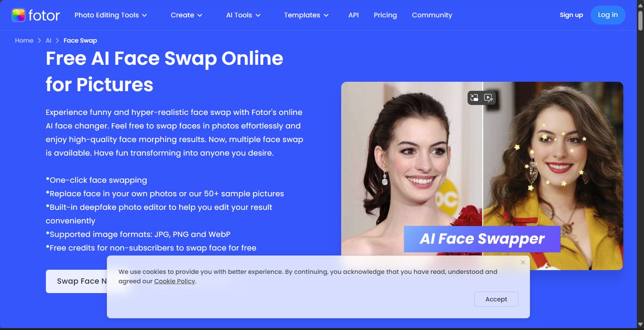This screenshot has height=330, width=644.
Task: Click the image swap icon on preview
Action: [474, 98]
